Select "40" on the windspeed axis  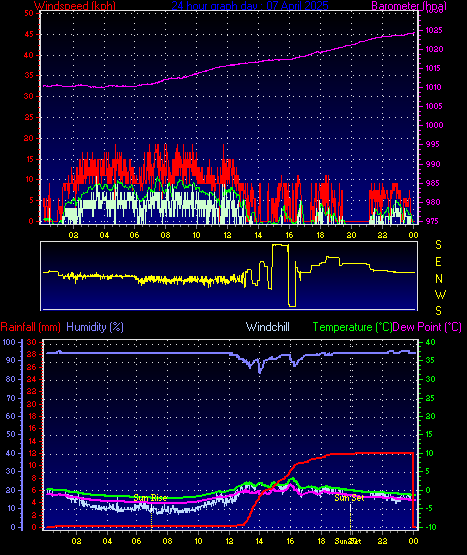(29, 55)
